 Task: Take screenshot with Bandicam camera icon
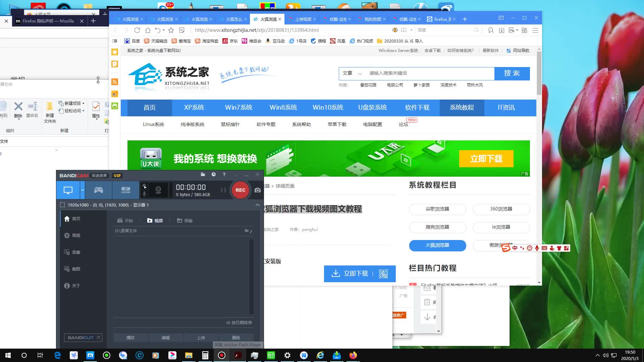[x=257, y=190]
